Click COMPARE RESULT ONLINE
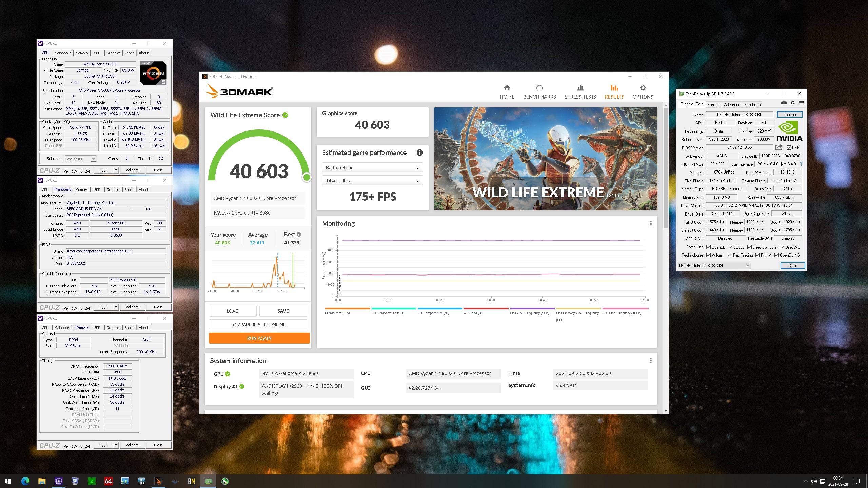This screenshot has width=868, height=488. point(258,325)
